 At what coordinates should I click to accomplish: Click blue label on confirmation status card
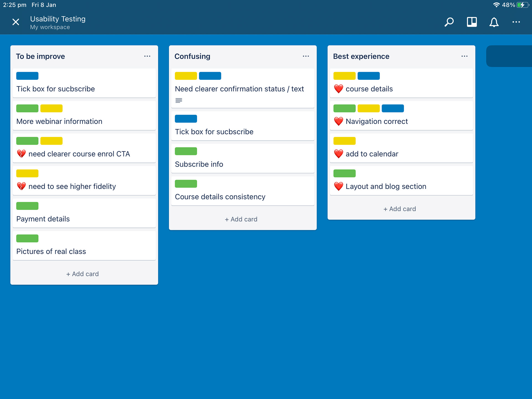[210, 76]
